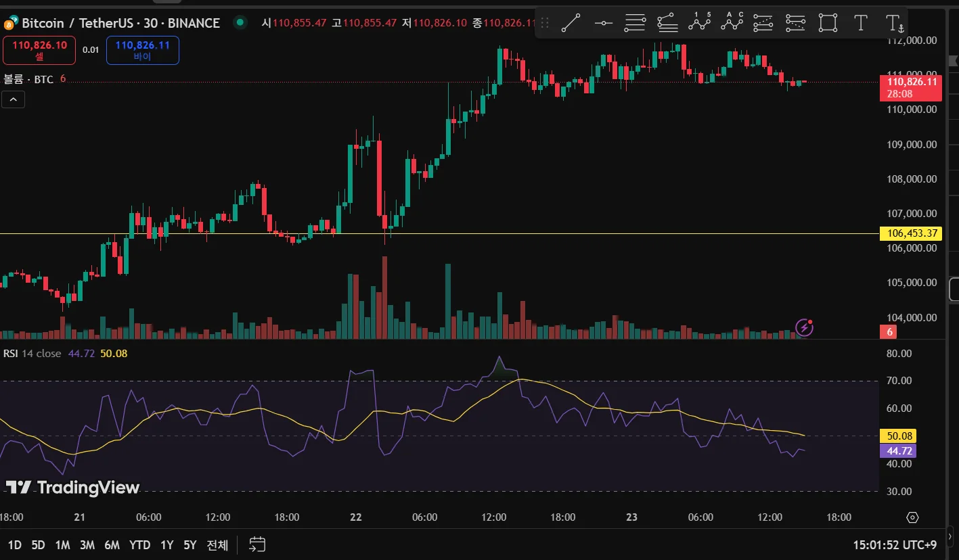The width and height of the screenshot is (959, 560).
Task: Open the lightning bolt events icon
Action: pos(804,328)
